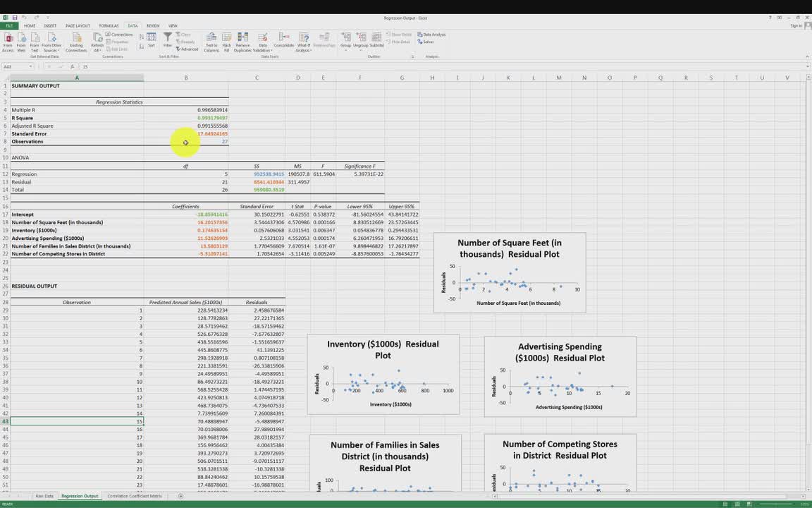Click the From Access import icon

click(x=8, y=40)
